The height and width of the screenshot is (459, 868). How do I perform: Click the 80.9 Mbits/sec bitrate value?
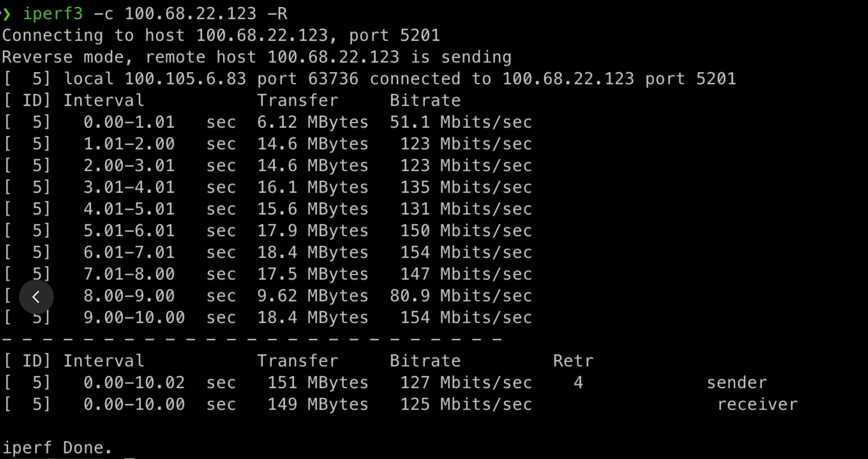(x=461, y=296)
